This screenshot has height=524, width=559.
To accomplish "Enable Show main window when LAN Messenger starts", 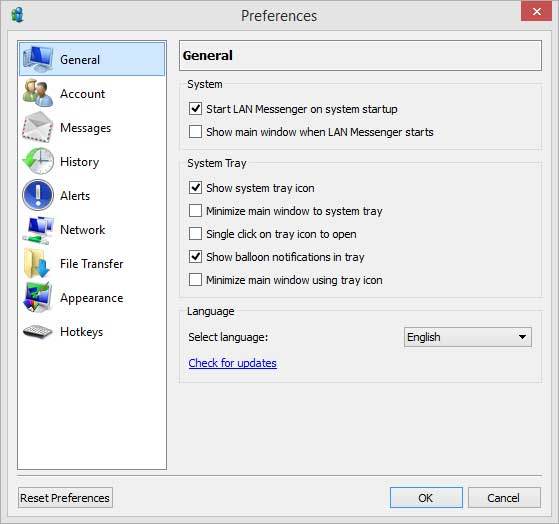I will 195,132.
